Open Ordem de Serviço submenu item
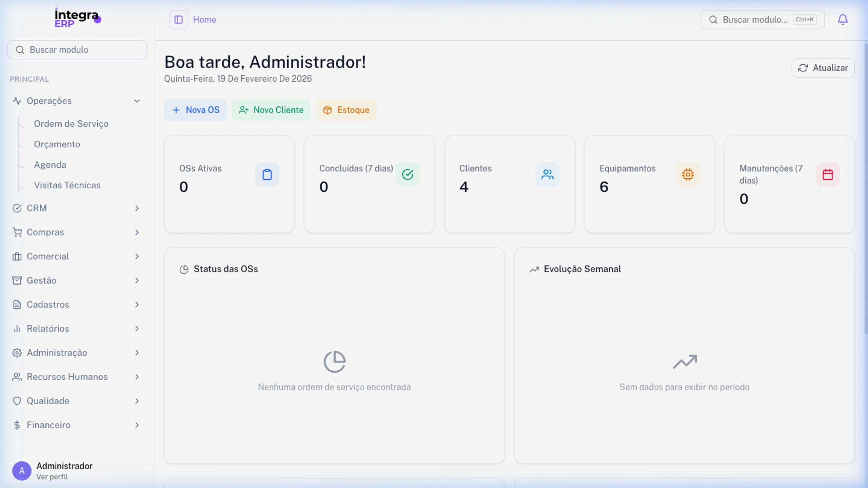The height and width of the screenshot is (488, 868). [71, 124]
